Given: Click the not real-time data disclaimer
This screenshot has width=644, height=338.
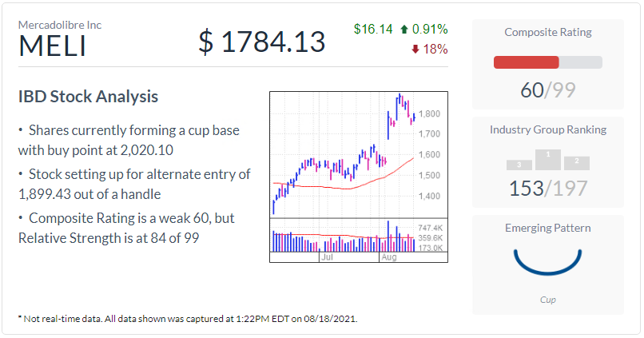Looking at the screenshot, I should (x=189, y=318).
